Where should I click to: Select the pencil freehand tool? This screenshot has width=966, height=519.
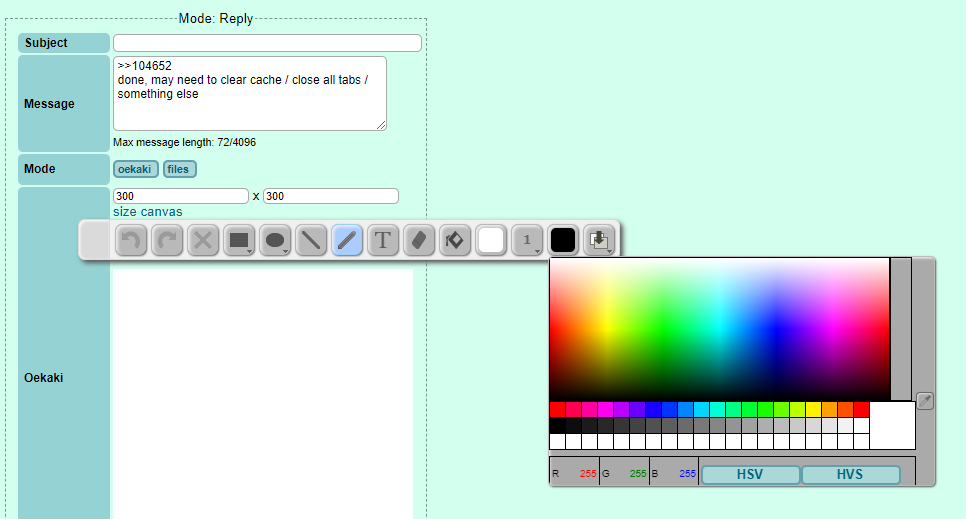pyautogui.click(x=347, y=240)
